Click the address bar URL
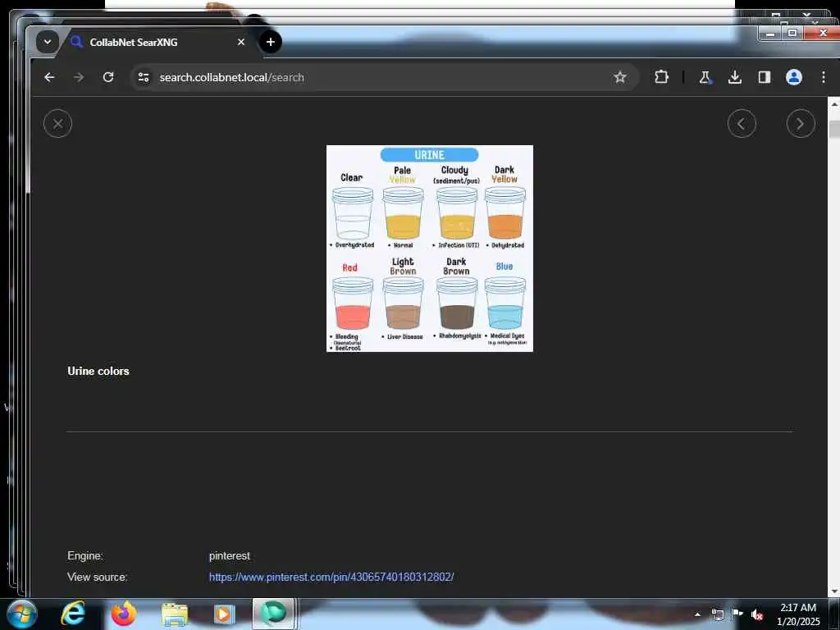840x630 pixels. point(231,77)
